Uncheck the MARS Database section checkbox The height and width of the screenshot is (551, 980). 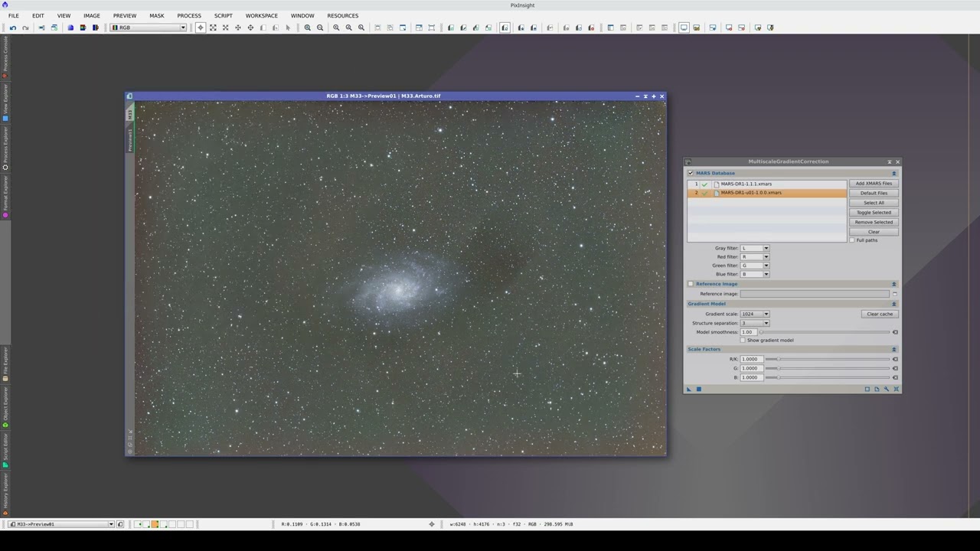[x=691, y=173]
